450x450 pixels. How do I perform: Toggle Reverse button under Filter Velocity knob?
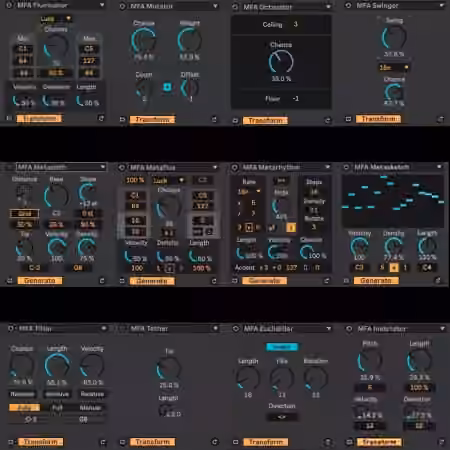point(92,394)
